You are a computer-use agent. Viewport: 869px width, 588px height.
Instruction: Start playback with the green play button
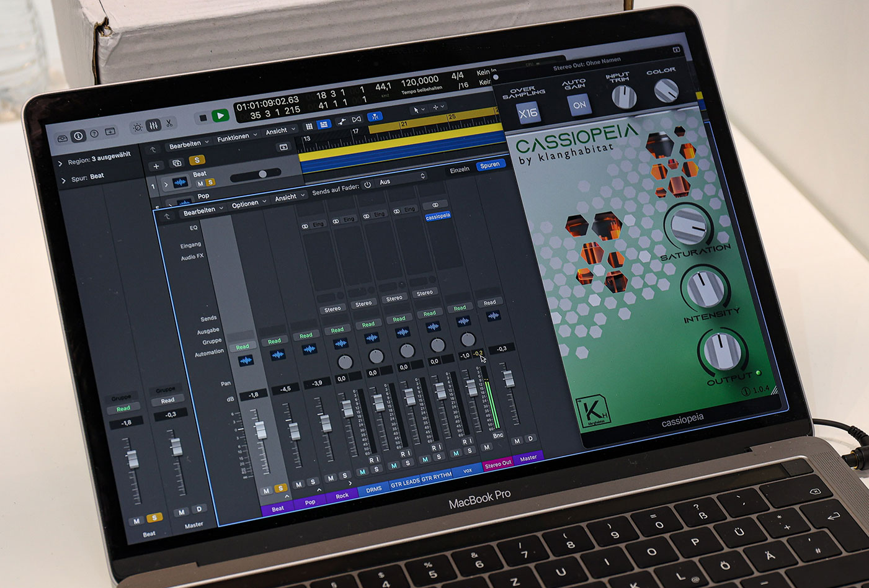(x=220, y=115)
